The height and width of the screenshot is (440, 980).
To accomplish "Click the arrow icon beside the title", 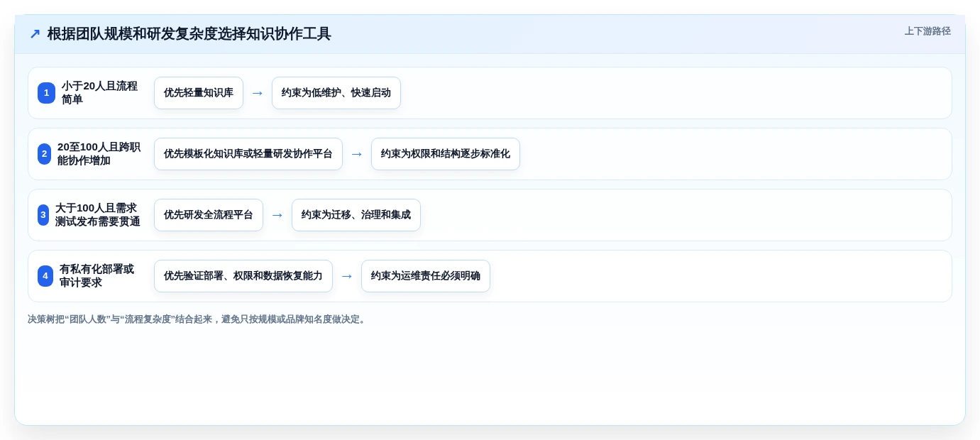I will (35, 34).
